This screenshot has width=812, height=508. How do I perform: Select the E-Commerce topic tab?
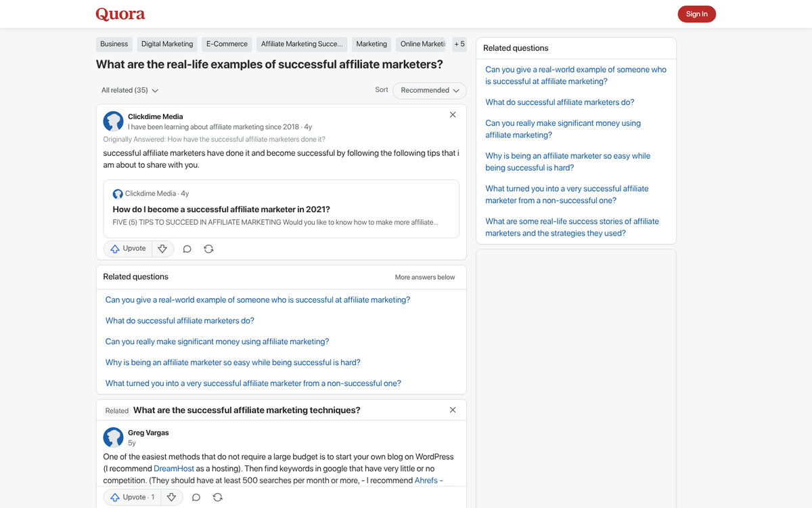tap(227, 43)
